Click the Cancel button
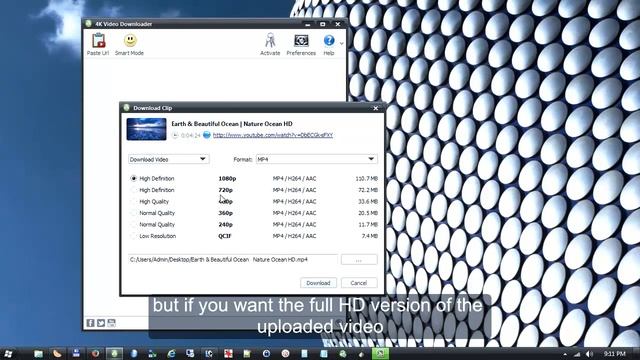 click(x=359, y=283)
